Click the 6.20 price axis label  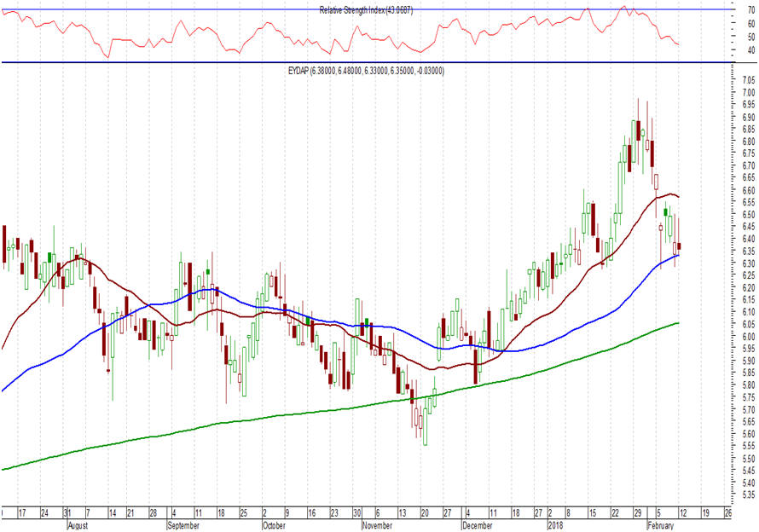tap(749, 287)
